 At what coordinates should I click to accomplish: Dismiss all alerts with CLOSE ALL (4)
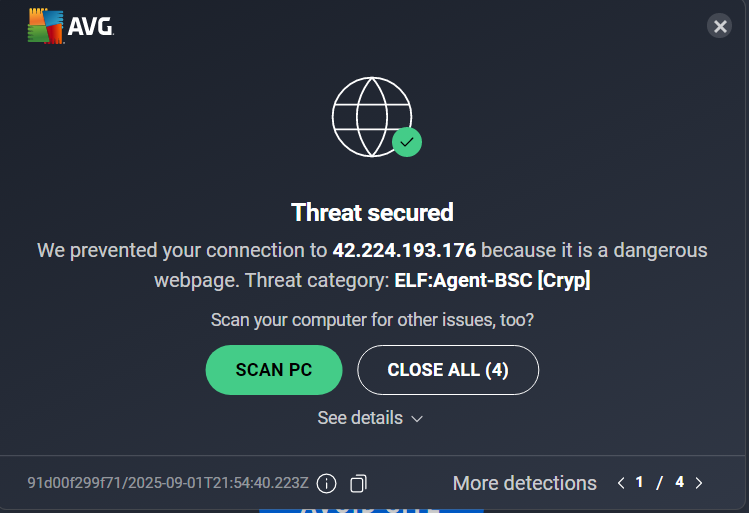448,370
